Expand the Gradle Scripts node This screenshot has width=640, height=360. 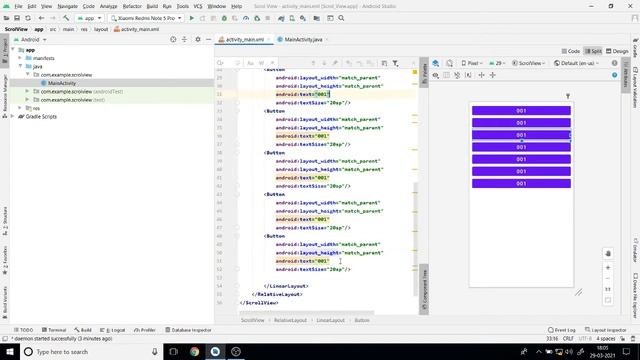click(x=13, y=116)
